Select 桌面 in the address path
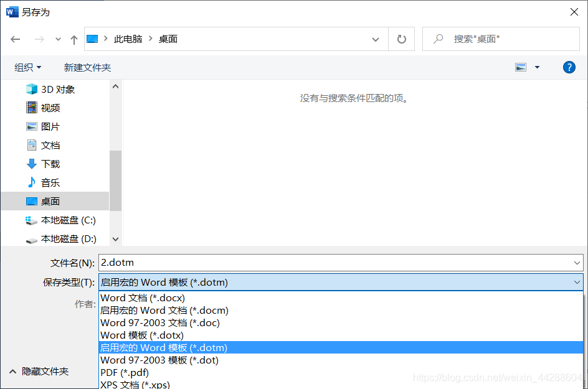Image resolution: width=588 pixels, height=389 pixels. pos(168,39)
